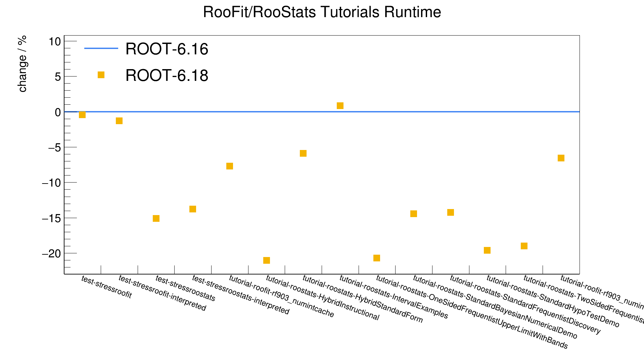
Task: Click the IntervalExamples data point above zero
Action: coord(340,106)
